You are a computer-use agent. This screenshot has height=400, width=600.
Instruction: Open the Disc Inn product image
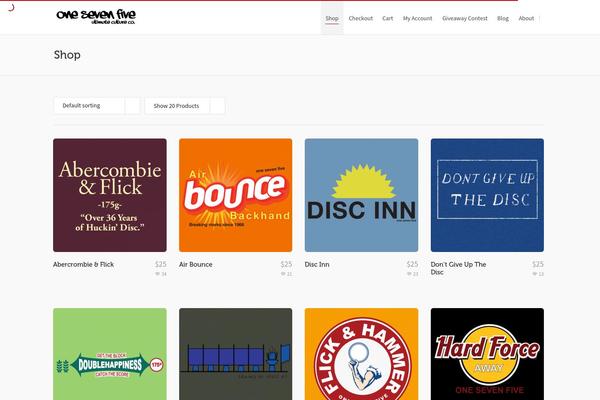[x=361, y=195]
